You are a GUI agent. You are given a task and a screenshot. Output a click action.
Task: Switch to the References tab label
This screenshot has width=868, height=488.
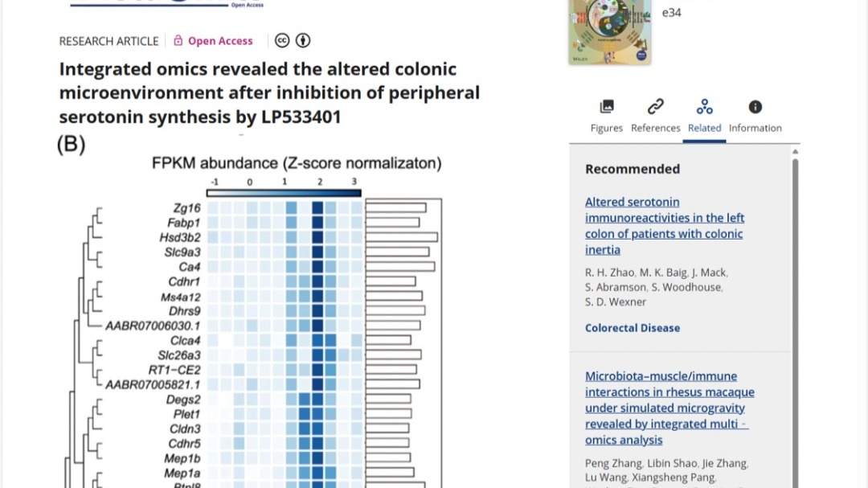(x=656, y=128)
